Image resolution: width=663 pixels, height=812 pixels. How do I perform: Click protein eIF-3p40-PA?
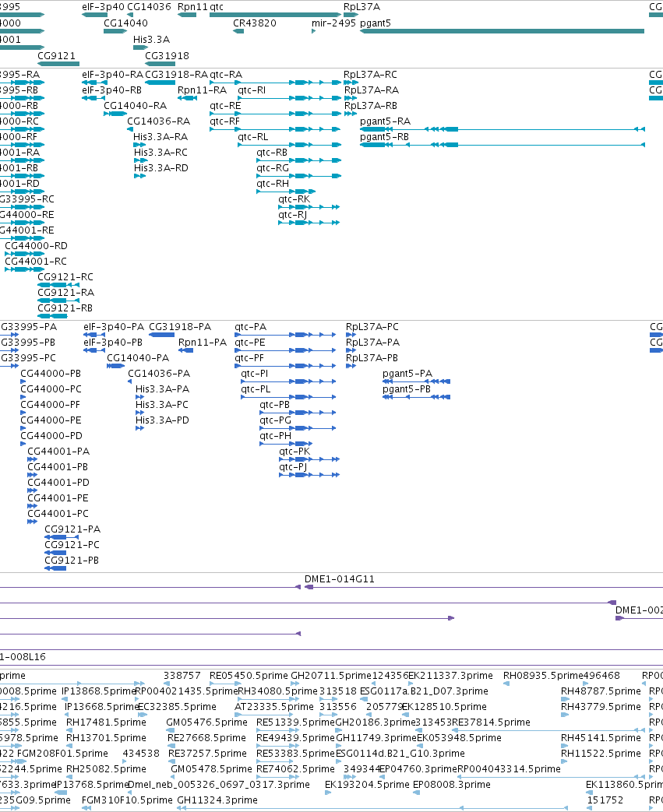(x=114, y=327)
